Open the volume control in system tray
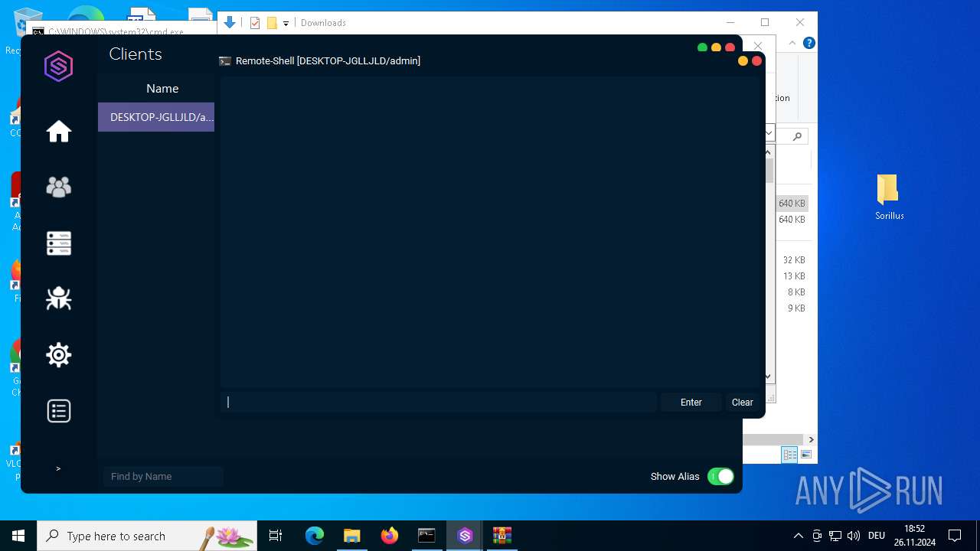 tap(854, 536)
